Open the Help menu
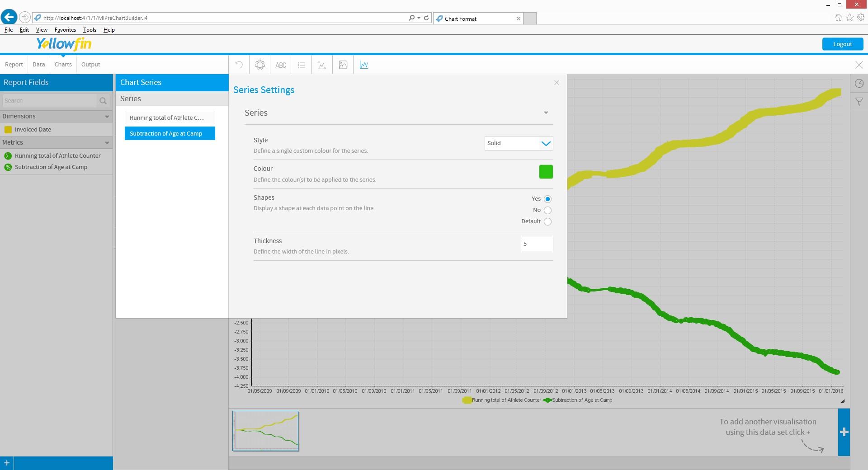Viewport: 868px width, 470px height. pos(109,30)
